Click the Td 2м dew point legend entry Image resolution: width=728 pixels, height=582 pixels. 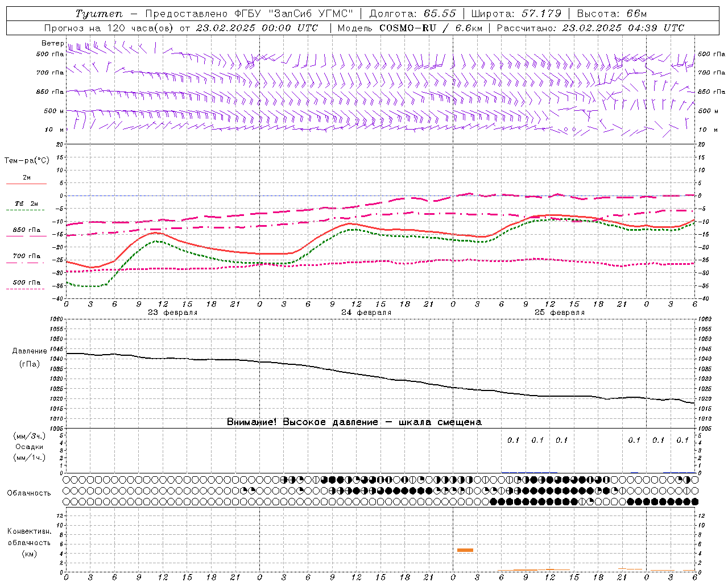pyautogui.click(x=27, y=203)
